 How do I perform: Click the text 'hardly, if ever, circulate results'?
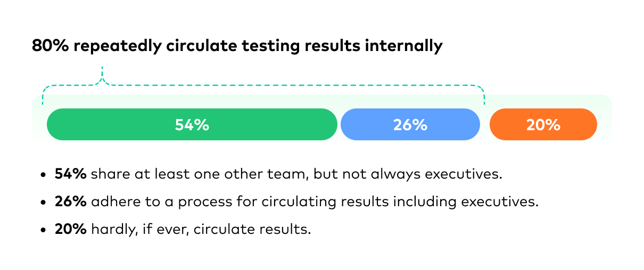pyautogui.click(x=201, y=231)
